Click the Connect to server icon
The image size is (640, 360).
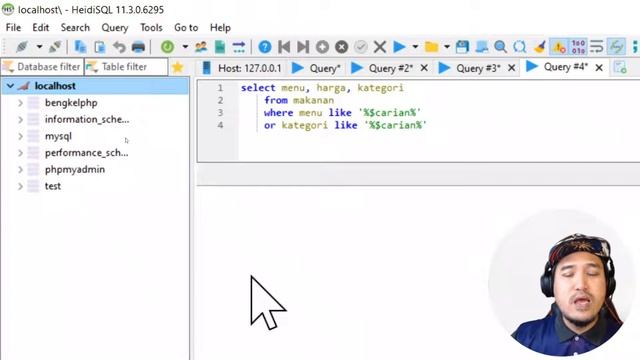click(21, 47)
